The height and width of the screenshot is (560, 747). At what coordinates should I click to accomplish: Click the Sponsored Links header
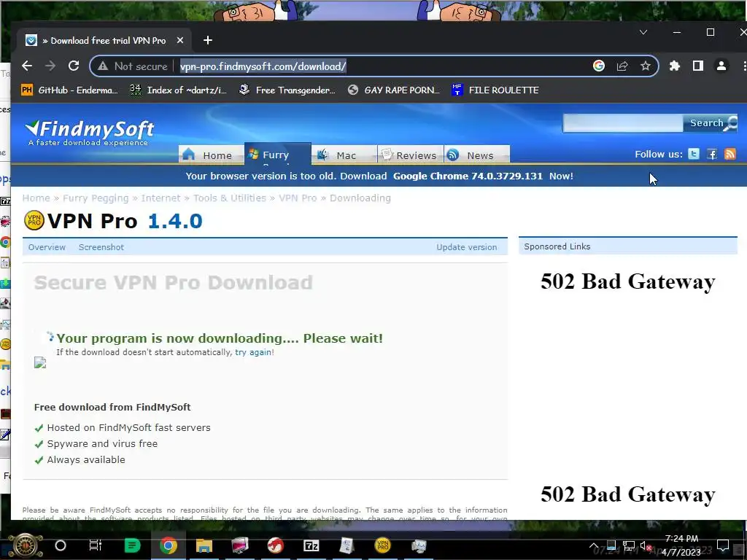click(x=628, y=246)
